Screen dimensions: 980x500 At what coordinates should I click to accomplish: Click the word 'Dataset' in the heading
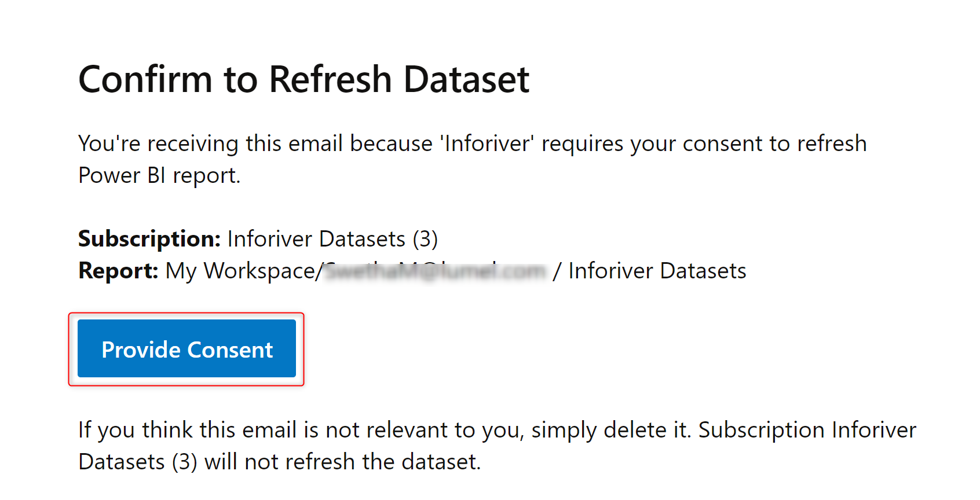coord(466,79)
